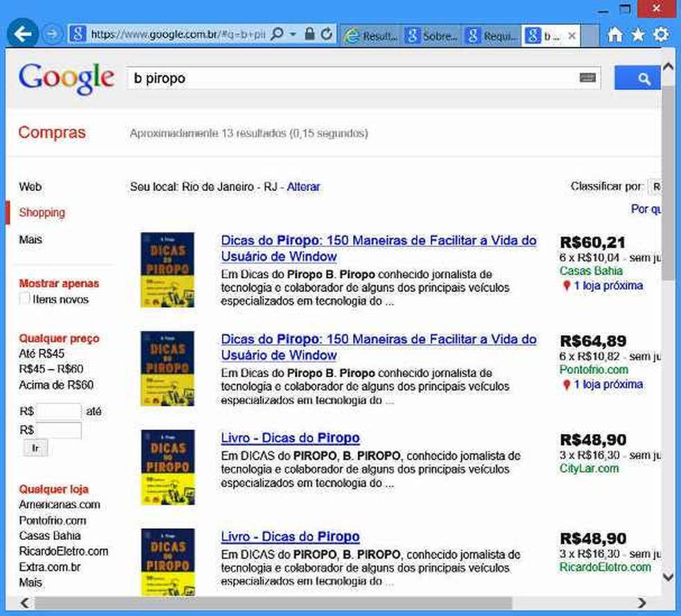Click map pin icon under Pontofrio.com
Viewport: 681px width, 616px height.
tap(566, 384)
